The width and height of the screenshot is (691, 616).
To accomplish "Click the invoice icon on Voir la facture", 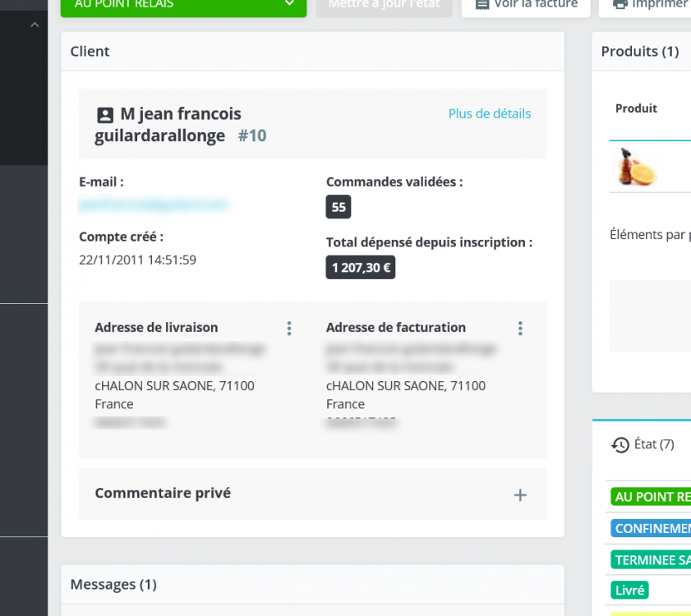I will pos(482,4).
